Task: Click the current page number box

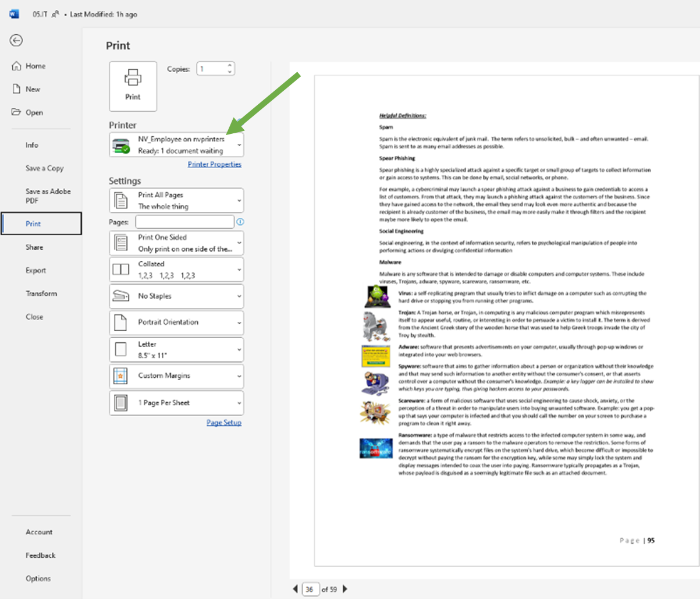Action: pos(310,589)
